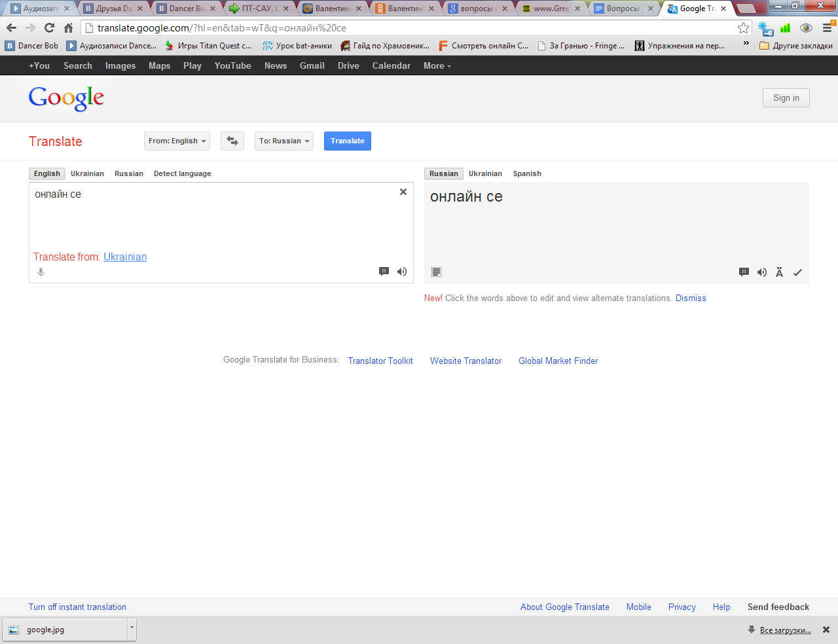Select Detect language option

182,173
